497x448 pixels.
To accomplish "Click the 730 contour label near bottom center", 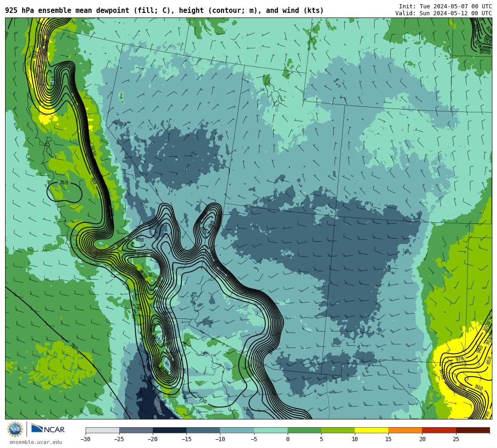I will [202, 401].
